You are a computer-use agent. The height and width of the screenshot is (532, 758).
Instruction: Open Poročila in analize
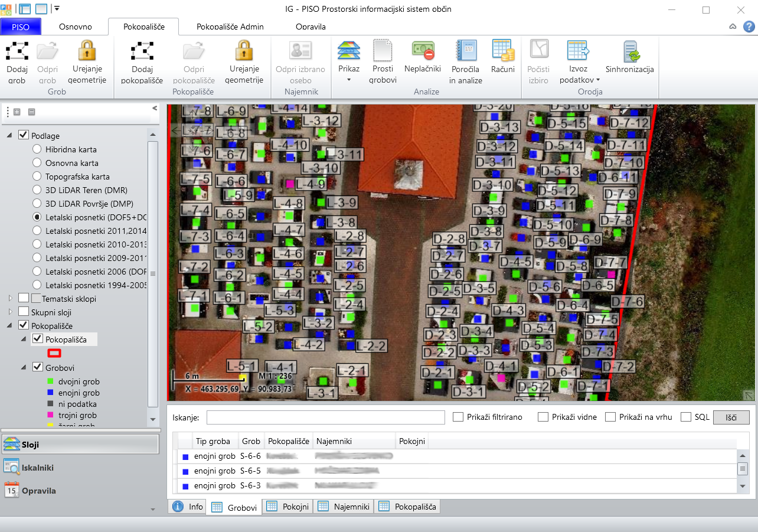click(465, 51)
